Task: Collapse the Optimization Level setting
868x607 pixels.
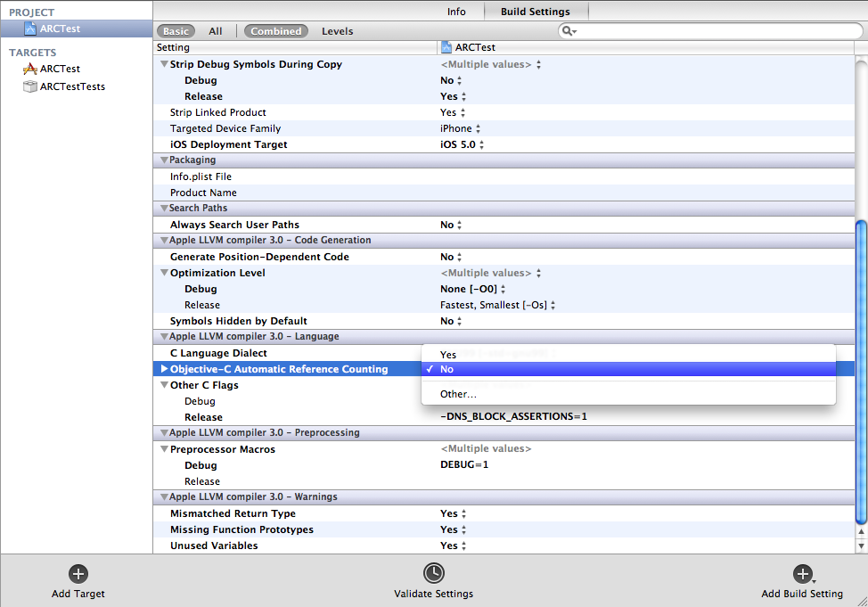Action: 164,273
